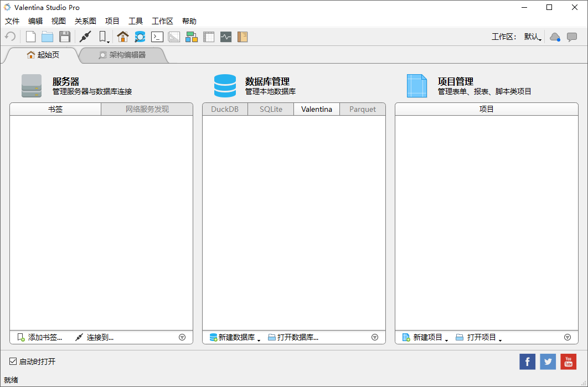Click the chat bubble feedback icon

(572, 37)
